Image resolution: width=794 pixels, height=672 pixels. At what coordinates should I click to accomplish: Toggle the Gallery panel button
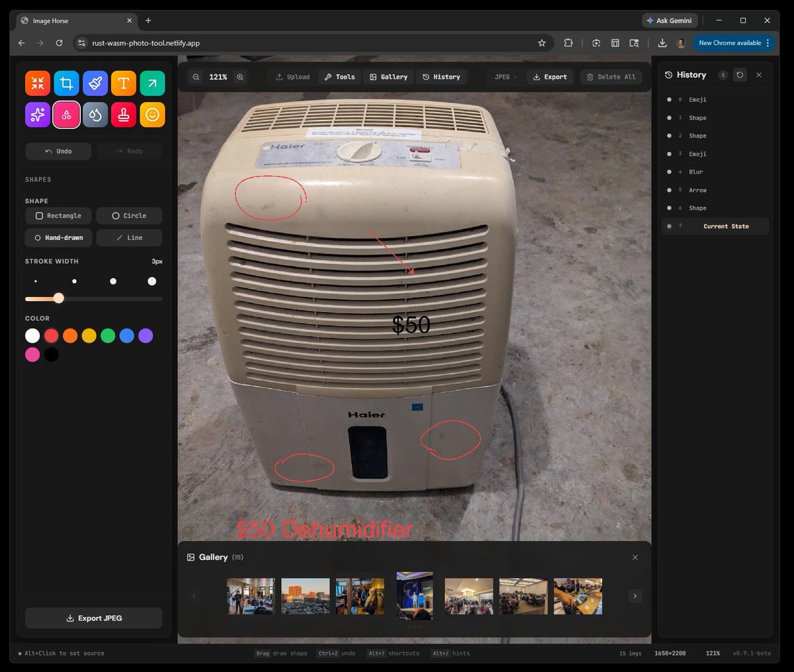click(x=388, y=77)
